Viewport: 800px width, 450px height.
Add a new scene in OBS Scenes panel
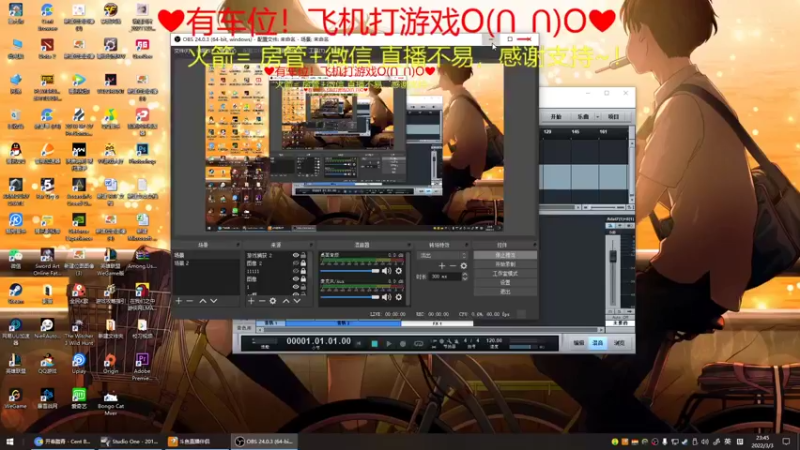tap(179, 301)
